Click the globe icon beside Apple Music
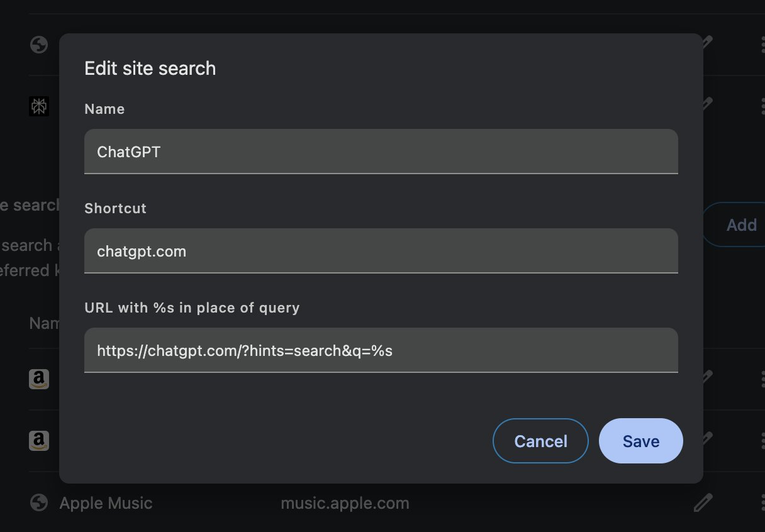 click(x=39, y=503)
